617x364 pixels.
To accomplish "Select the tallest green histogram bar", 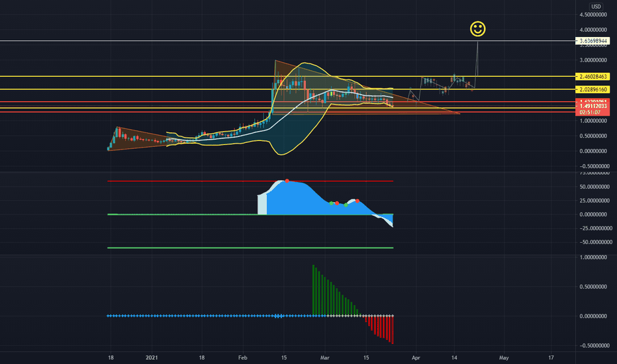I will click(314, 290).
